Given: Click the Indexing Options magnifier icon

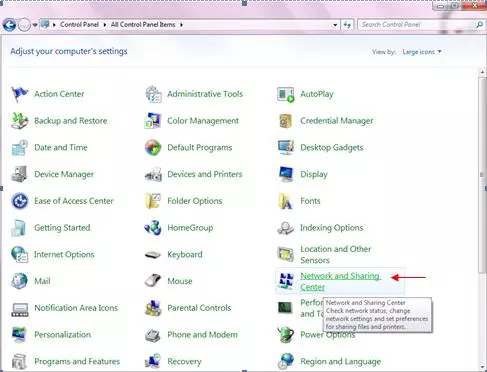Looking at the screenshot, I should coord(286,228).
